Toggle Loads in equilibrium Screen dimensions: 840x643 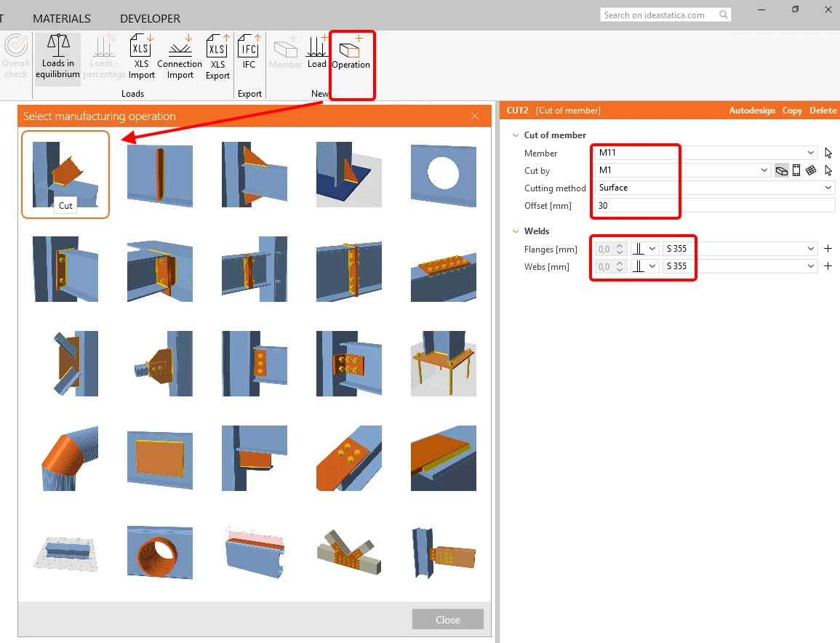58,58
